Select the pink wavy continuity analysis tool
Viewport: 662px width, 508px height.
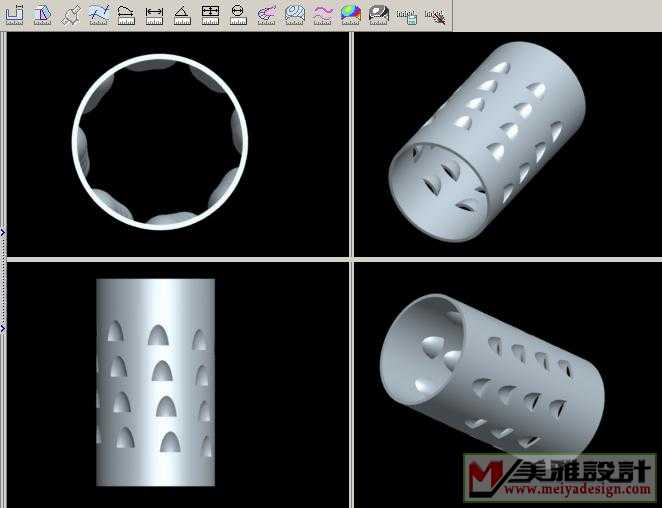click(322, 15)
